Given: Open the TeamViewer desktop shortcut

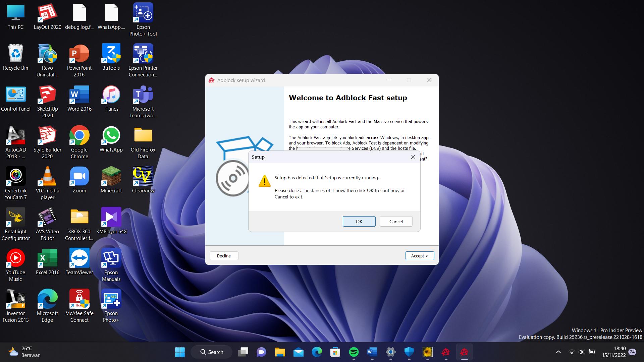Looking at the screenshot, I should click(x=79, y=258).
